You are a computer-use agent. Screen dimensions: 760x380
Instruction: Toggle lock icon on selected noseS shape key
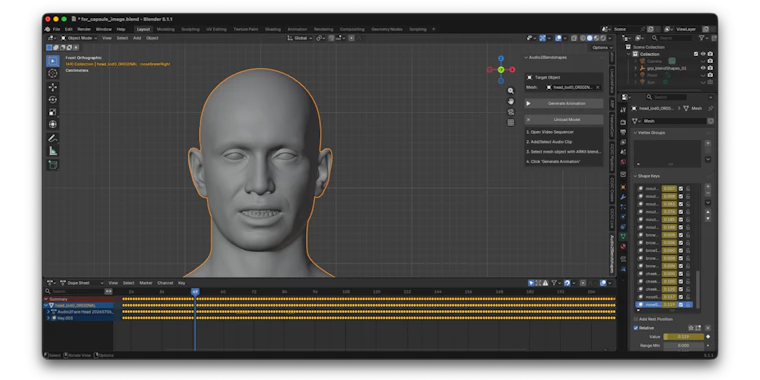(687, 304)
